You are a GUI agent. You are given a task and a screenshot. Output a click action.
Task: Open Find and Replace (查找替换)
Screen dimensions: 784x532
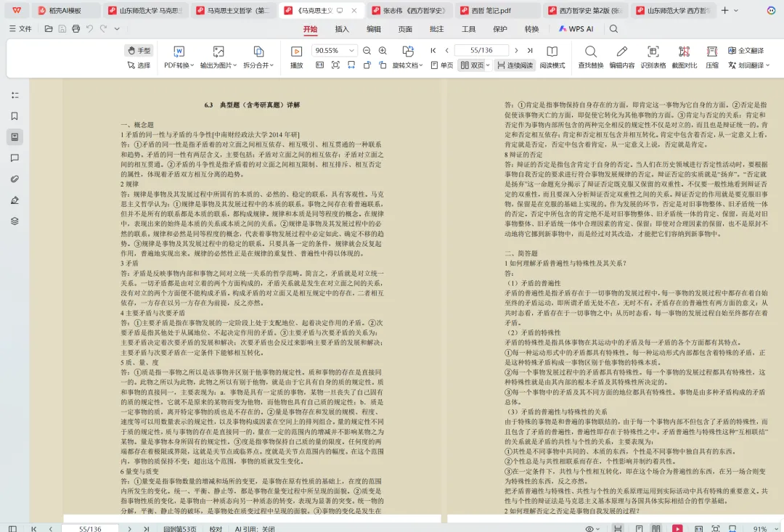pos(590,57)
